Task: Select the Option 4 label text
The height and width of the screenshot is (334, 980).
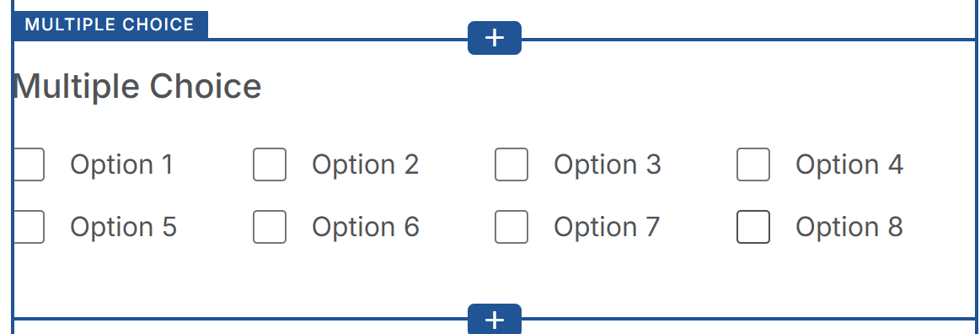Action: [x=849, y=165]
